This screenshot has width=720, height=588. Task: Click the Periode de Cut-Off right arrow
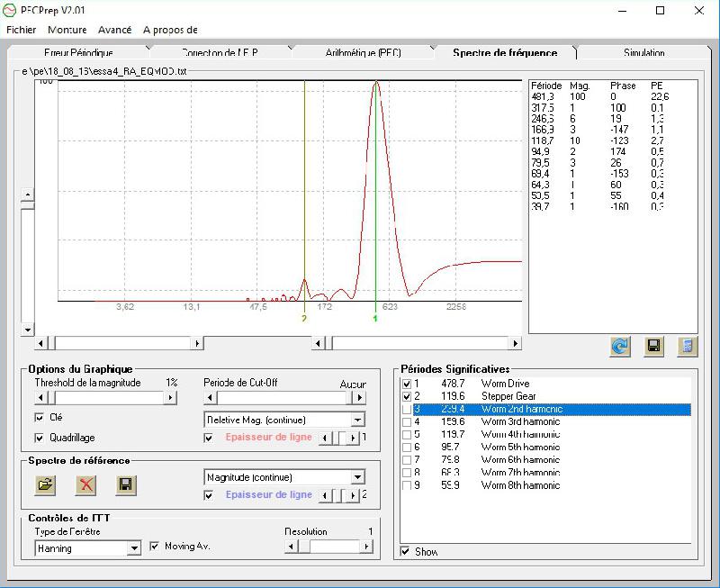click(x=359, y=397)
